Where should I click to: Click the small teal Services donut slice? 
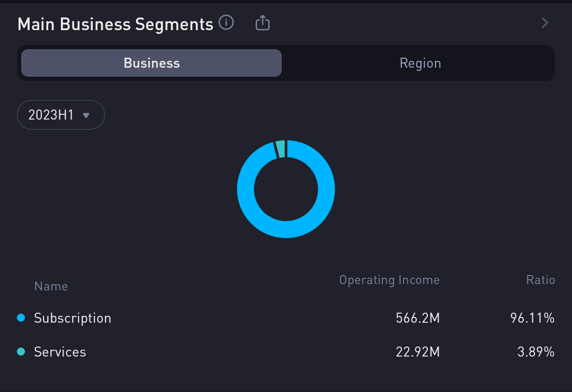pos(280,149)
